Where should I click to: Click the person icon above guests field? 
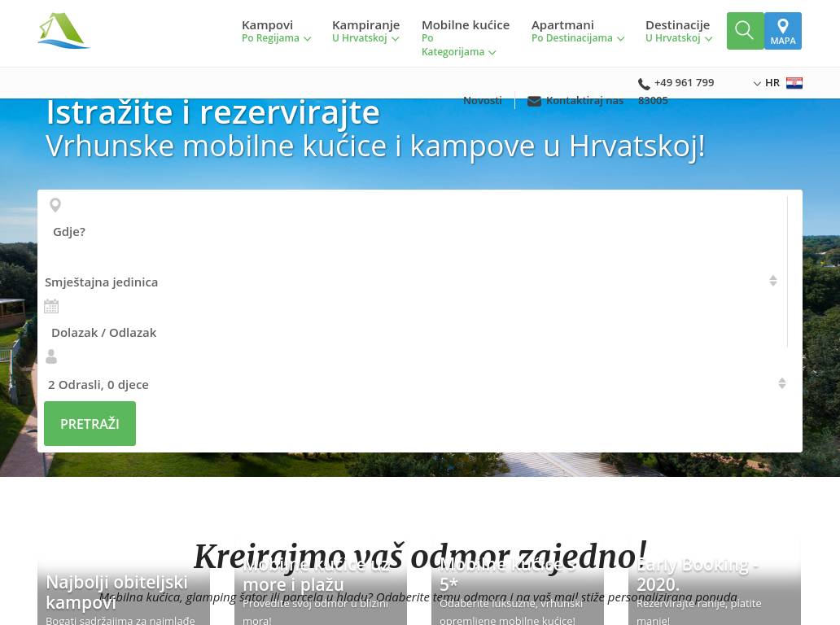click(51, 356)
